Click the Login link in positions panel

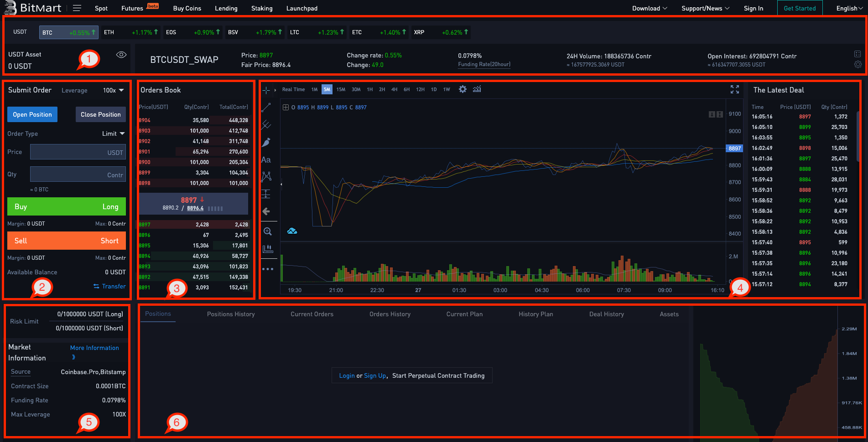tap(347, 375)
